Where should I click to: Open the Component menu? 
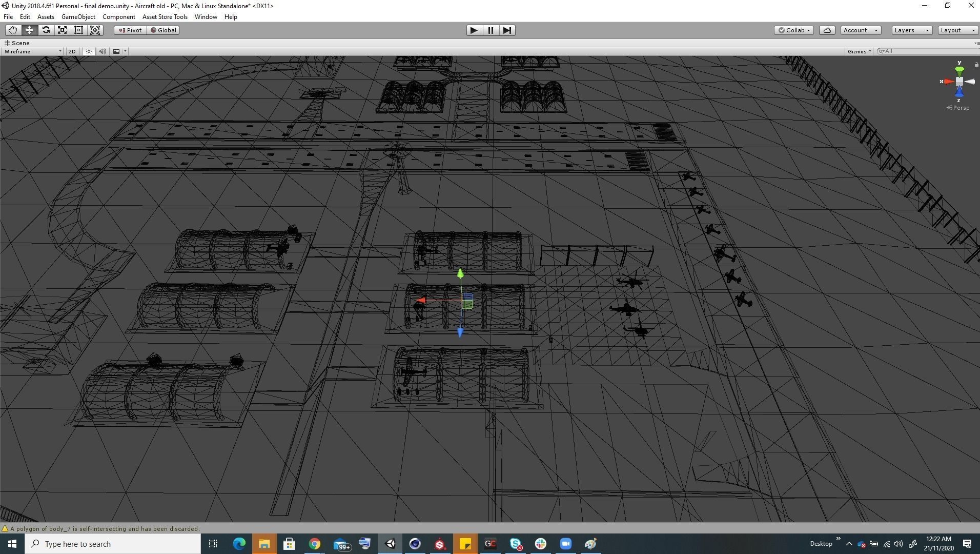click(x=119, y=17)
